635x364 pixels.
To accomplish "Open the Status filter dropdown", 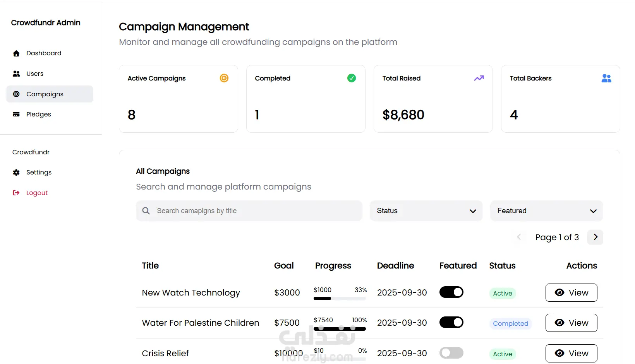I will [x=426, y=211].
